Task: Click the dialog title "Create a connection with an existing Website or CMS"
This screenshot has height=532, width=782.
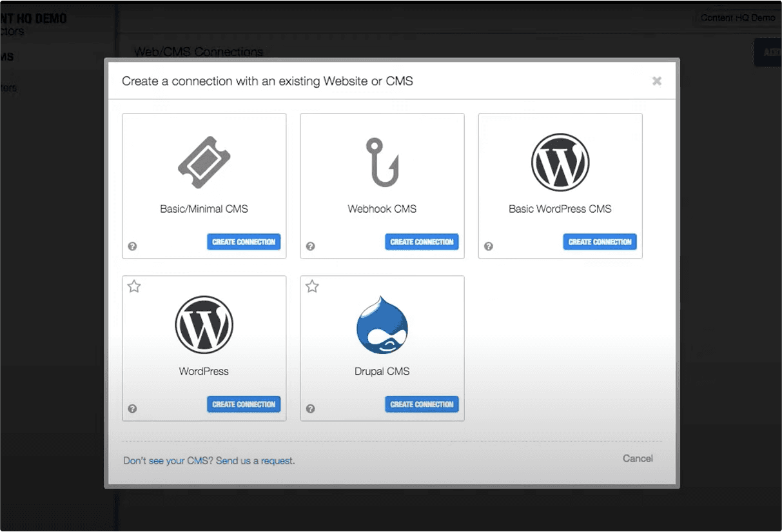Action: (268, 81)
